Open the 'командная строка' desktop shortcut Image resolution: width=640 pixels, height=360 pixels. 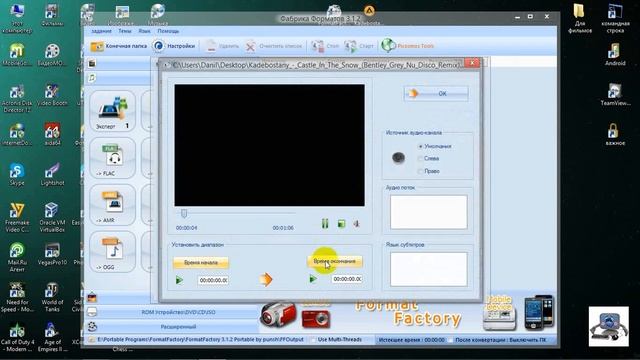615,18
